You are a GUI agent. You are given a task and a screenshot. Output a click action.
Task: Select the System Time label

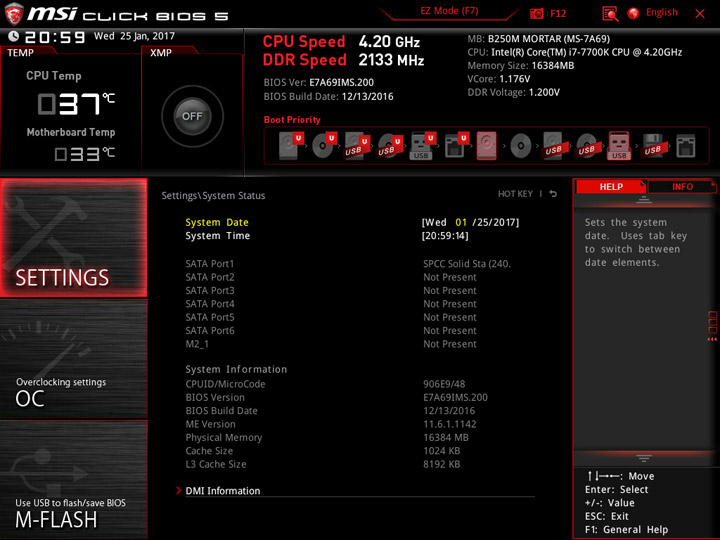tap(218, 236)
